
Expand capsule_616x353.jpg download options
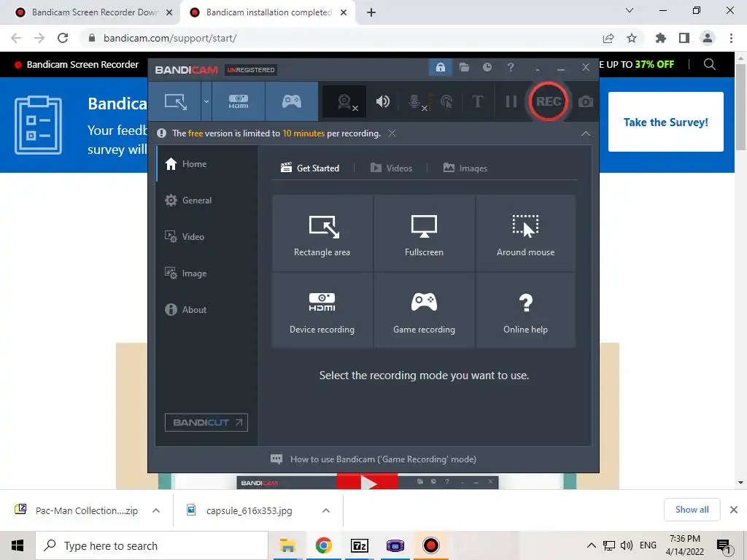click(x=326, y=510)
